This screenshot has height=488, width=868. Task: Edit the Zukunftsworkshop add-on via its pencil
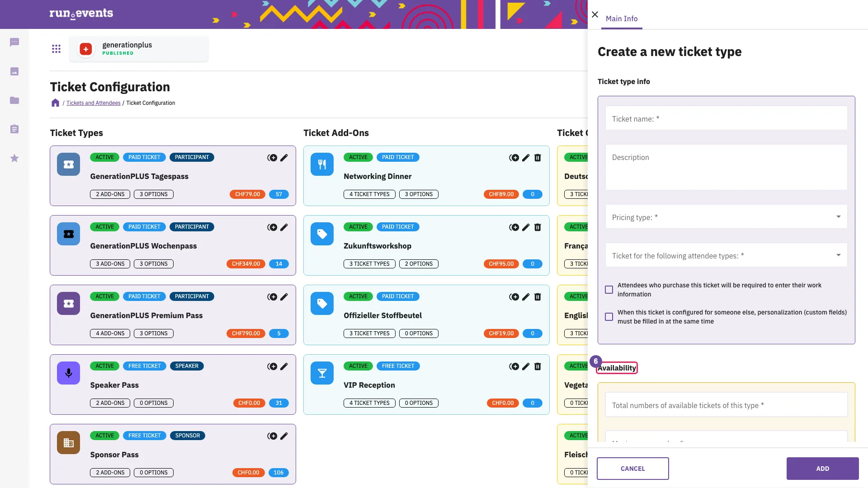pos(526,227)
